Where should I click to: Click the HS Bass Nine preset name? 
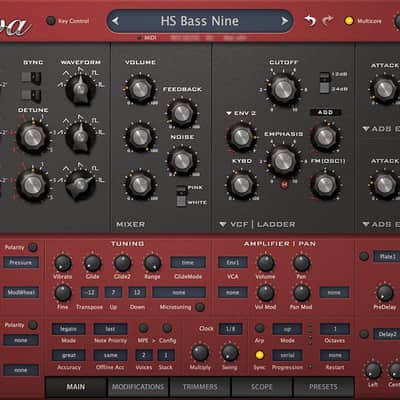point(200,21)
